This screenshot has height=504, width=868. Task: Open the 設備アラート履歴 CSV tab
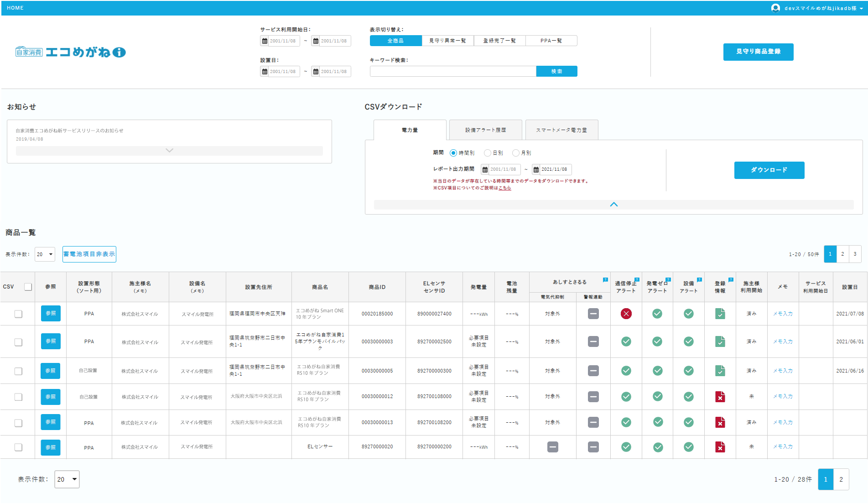486,130
